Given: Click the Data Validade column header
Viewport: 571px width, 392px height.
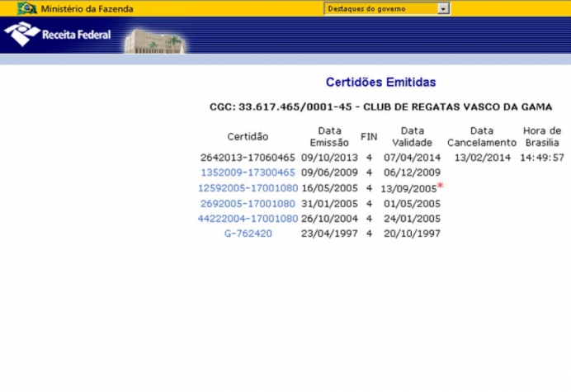Looking at the screenshot, I should [413, 137].
